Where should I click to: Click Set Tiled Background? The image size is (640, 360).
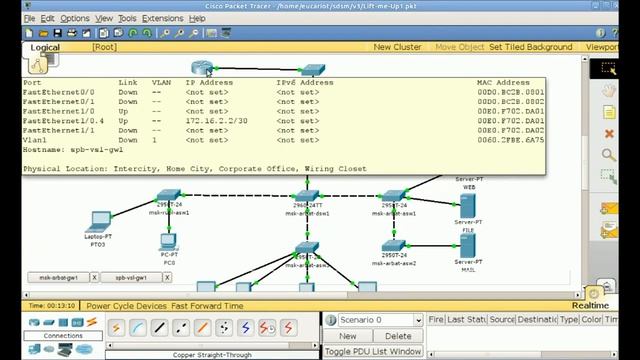coord(531,47)
